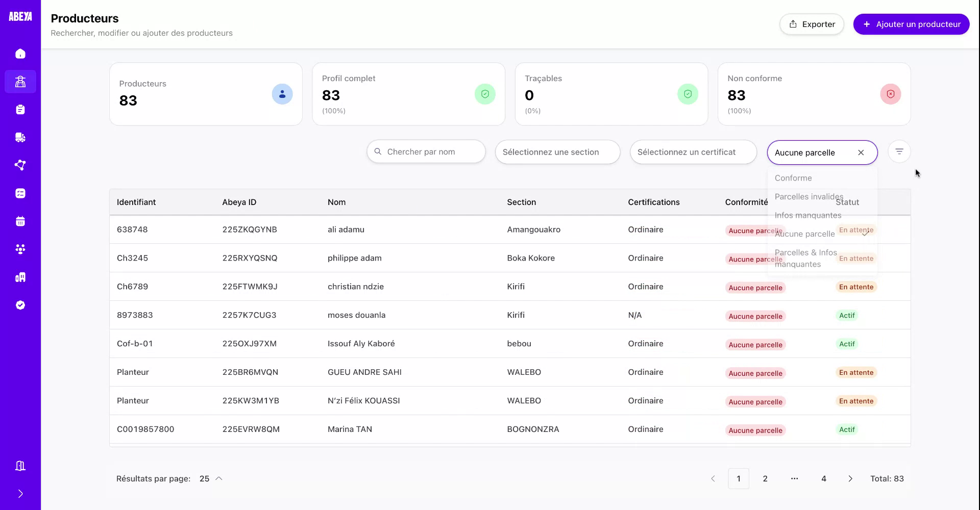Open the row for N'zi Félix KOUASSI
Image resolution: width=980 pixels, height=510 pixels.
coord(510,401)
